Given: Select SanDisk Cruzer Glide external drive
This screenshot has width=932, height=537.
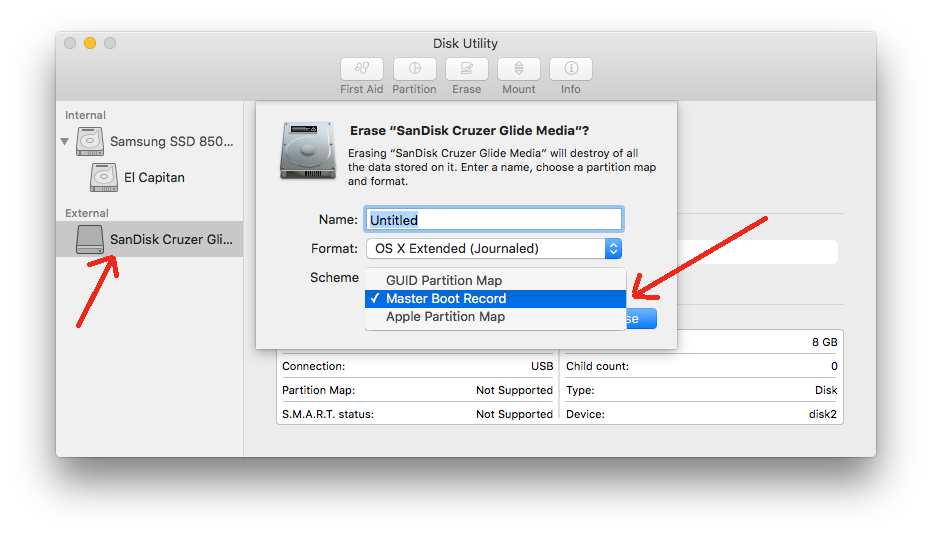Looking at the screenshot, I should (x=150, y=239).
